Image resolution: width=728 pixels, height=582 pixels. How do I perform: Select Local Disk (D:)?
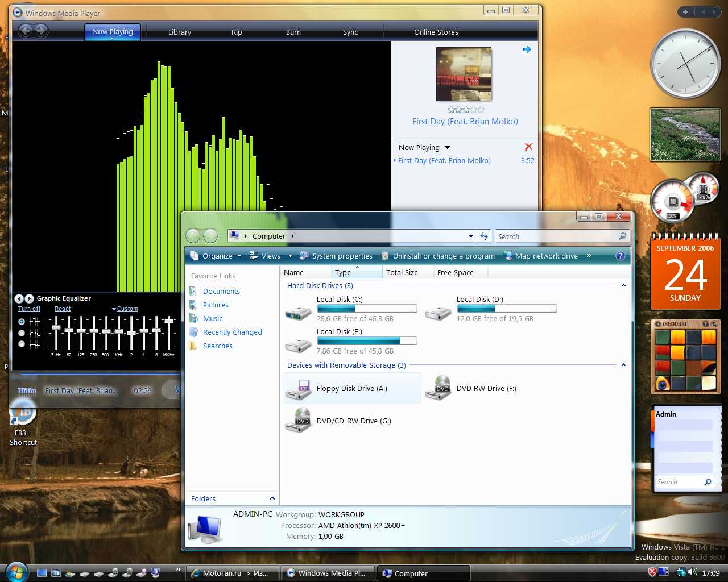pyautogui.click(x=491, y=309)
